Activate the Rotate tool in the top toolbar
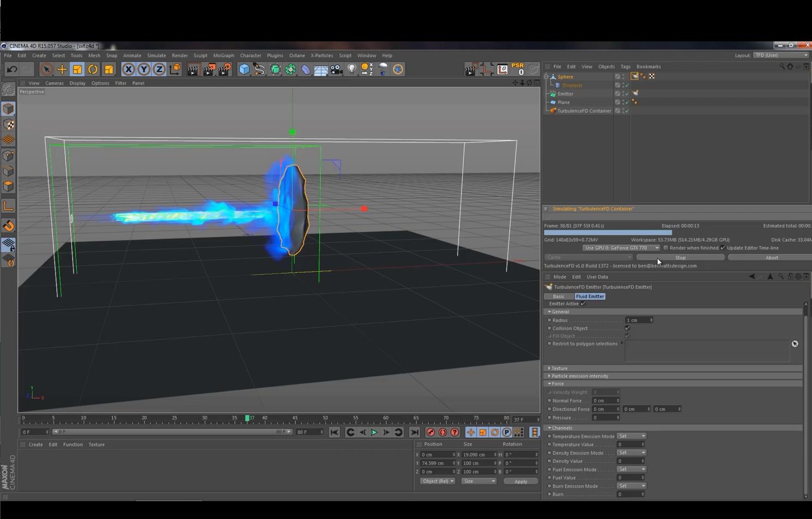This screenshot has height=519, width=812. pos(93,69)
